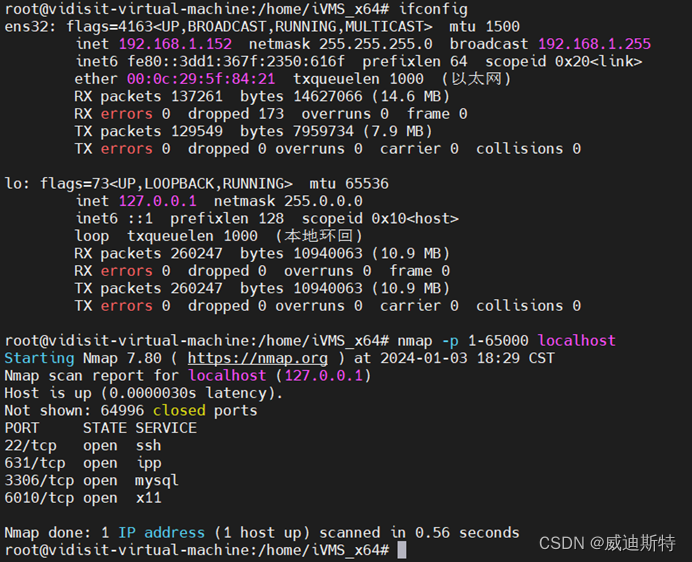Click the RX bytes value 14627066
692x562 pixels.
328,96
